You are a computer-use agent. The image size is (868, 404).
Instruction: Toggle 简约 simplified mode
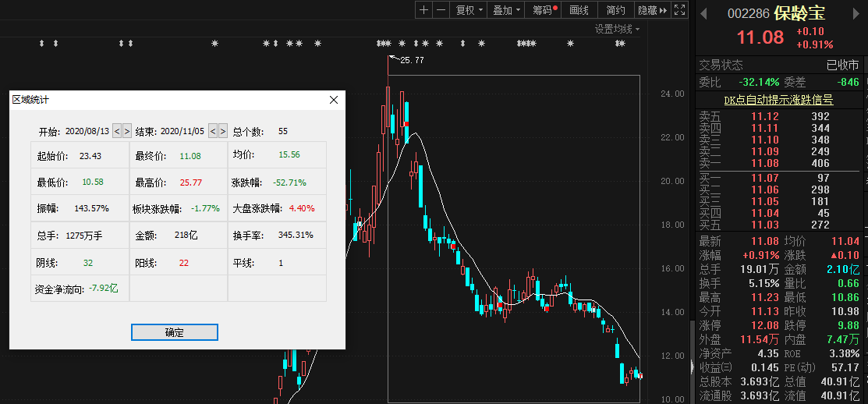tap(615, 10)
